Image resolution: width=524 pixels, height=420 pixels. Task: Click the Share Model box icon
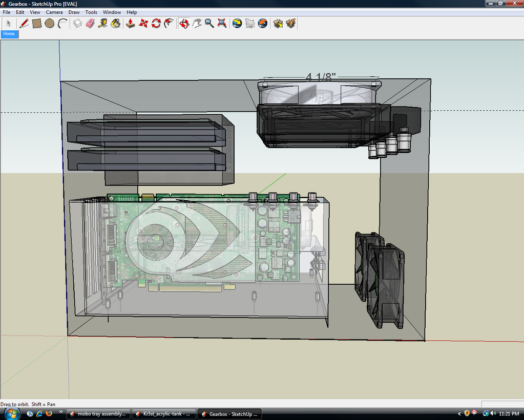coord(291,24)
